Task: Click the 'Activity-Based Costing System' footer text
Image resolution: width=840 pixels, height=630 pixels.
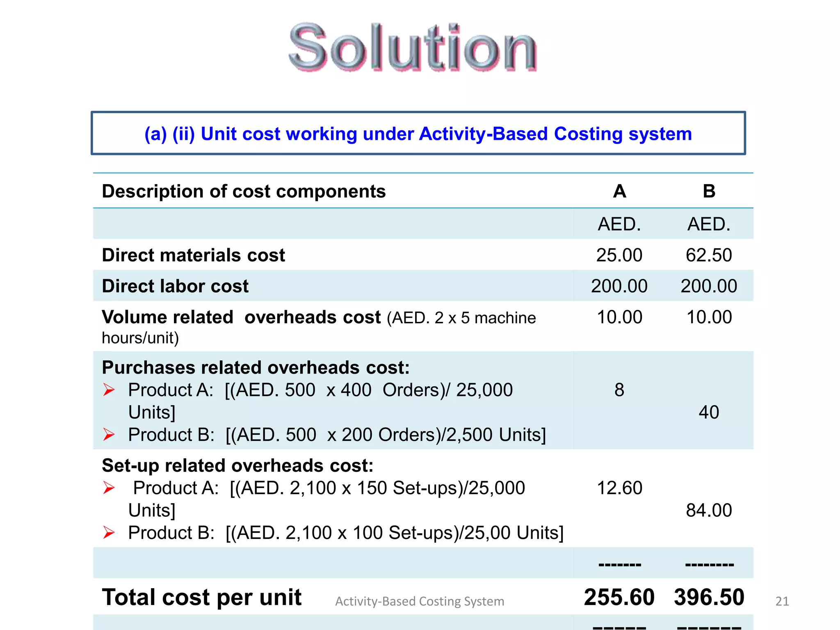Action: click(x=420, y=601)
